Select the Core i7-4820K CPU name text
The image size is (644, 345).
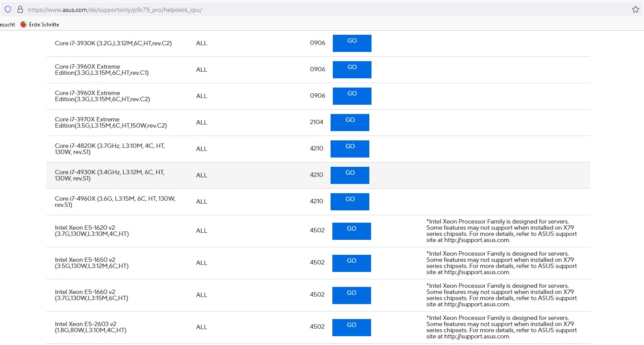point(110,149)
